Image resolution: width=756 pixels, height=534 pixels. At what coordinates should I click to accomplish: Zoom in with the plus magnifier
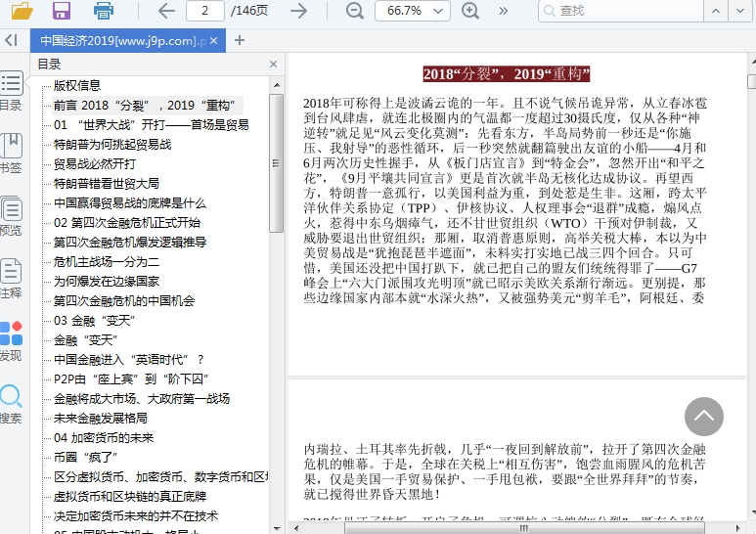(470, 11)
